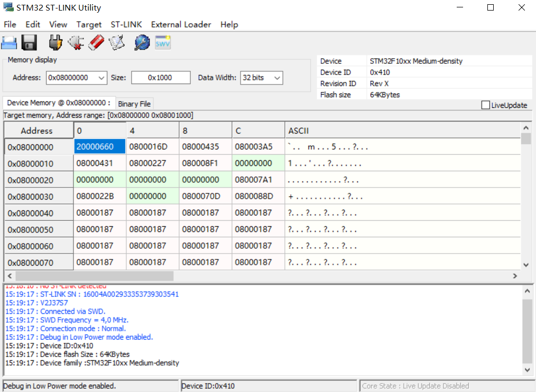Viewport: 536px width, 392px height.
Task: Click log panel scroll-up arrow
Action: point(527,291)
